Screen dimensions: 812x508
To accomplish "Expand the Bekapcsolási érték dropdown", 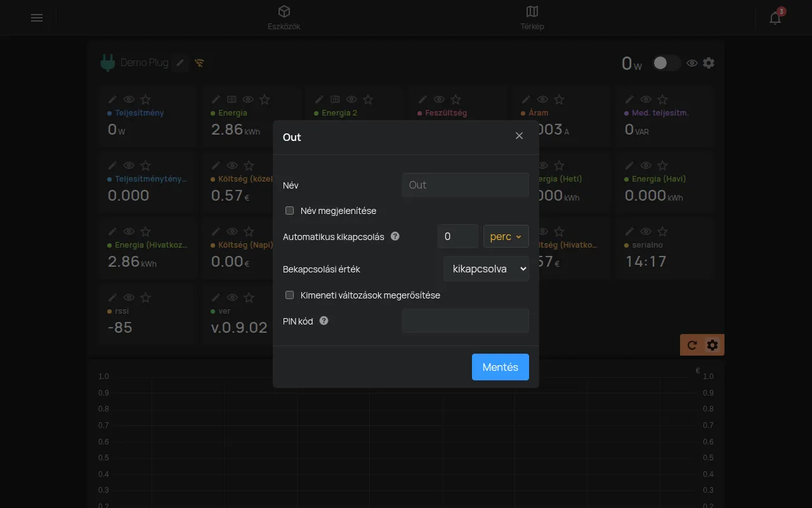I will [x=486, y=269].
